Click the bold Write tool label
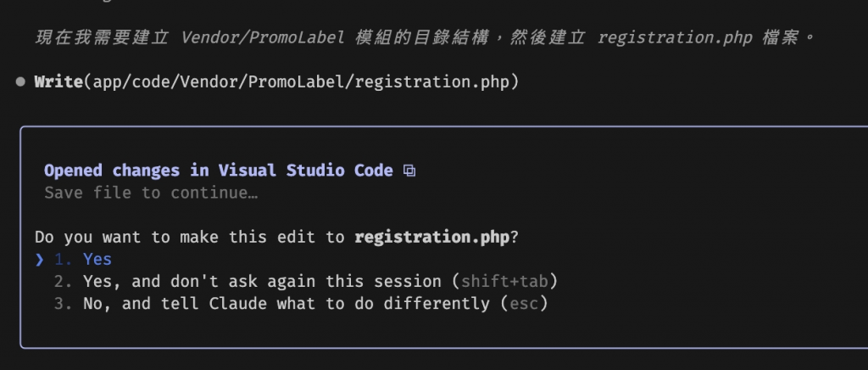Viewport: 868px width, 370px height. point(57,82)
